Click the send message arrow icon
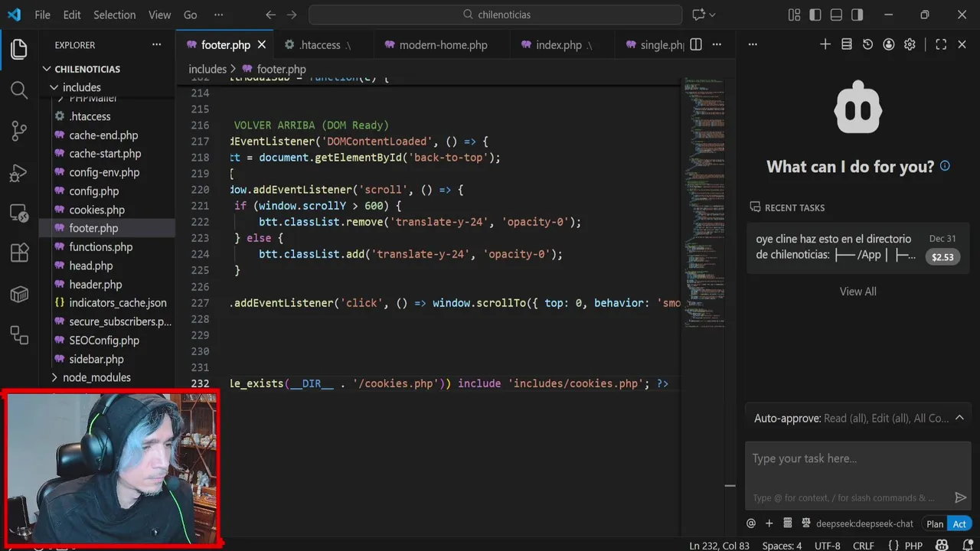Image resolution: width=980 pixels, height=551 pixels. tap(960, 497)
